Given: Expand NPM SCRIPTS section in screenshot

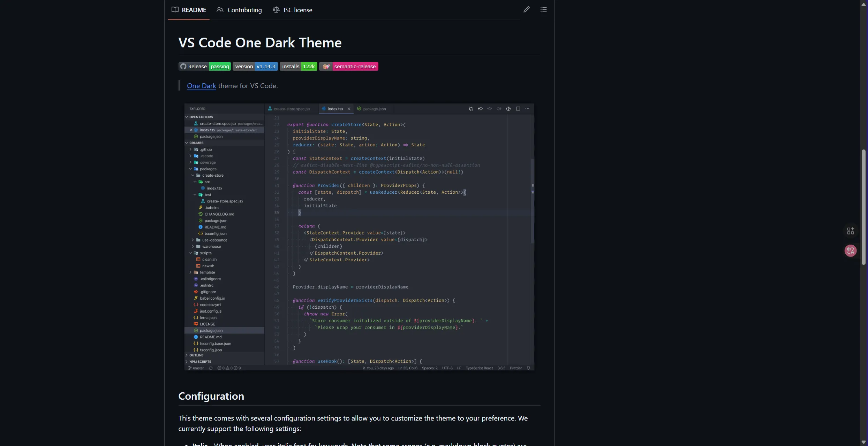Looking at the screenshot, I should click(200, 362).
